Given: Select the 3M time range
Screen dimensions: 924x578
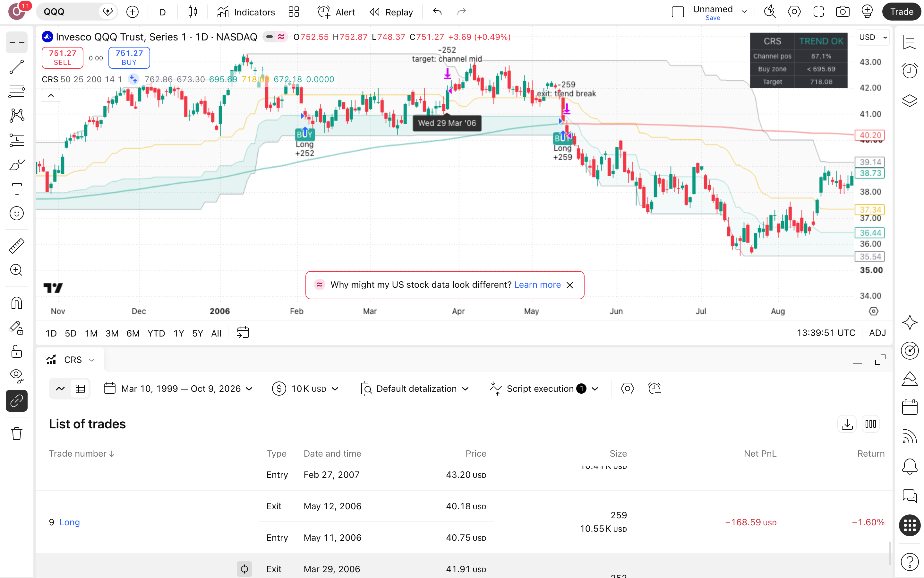Looking at the screenshot, I should [x=112, y=333].
